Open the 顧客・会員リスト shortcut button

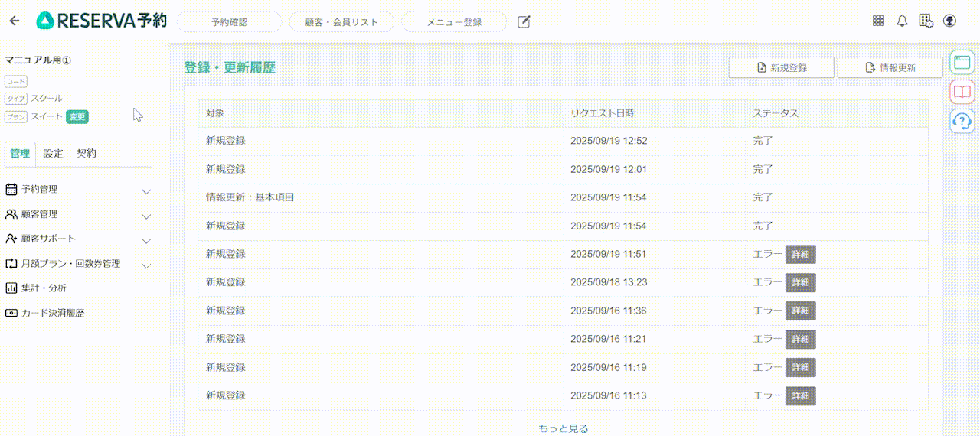(x=341, y=22)
